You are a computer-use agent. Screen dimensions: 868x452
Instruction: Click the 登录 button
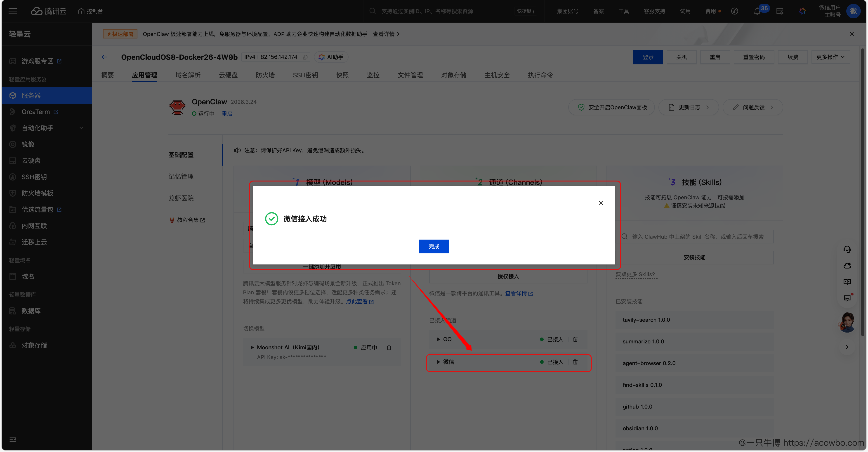648,57
